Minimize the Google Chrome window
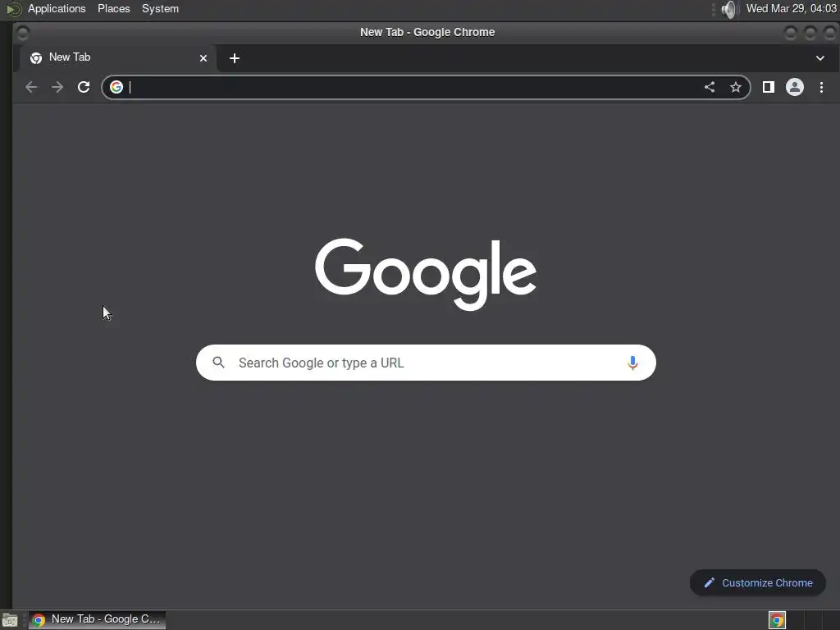This screenshot has width=840, height=630. click(790, 33)
